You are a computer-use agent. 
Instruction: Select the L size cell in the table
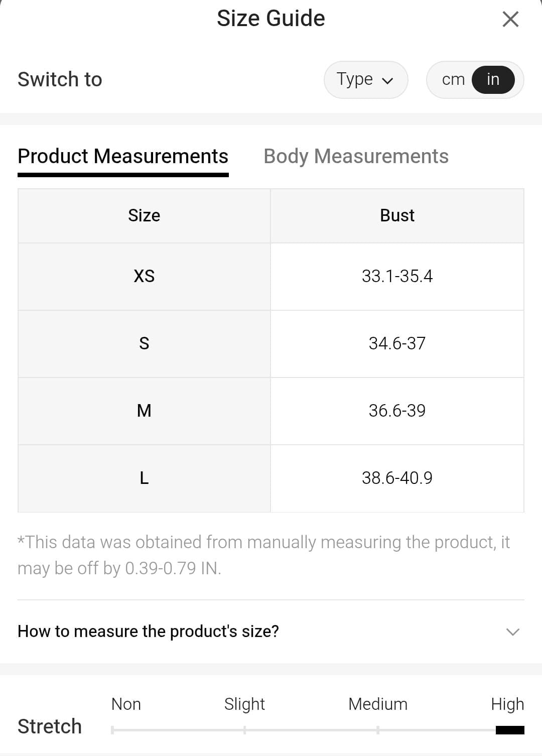tap(144, 478)
